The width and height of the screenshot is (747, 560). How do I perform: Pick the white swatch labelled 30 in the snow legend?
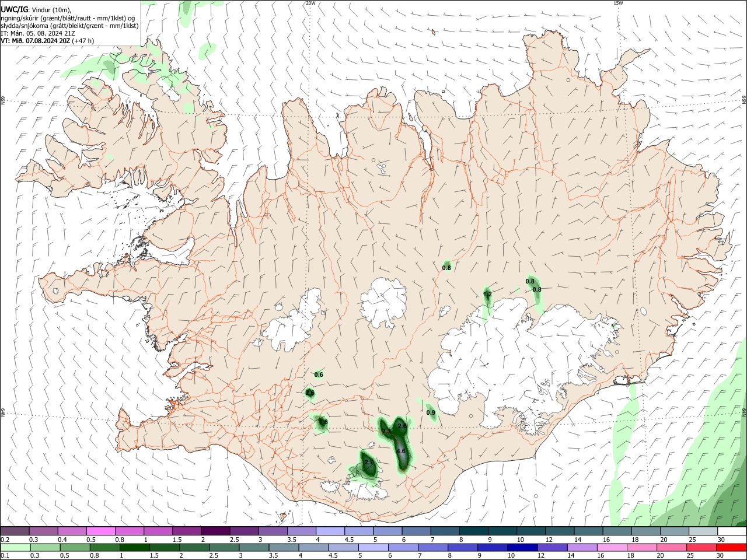point(732,531)
